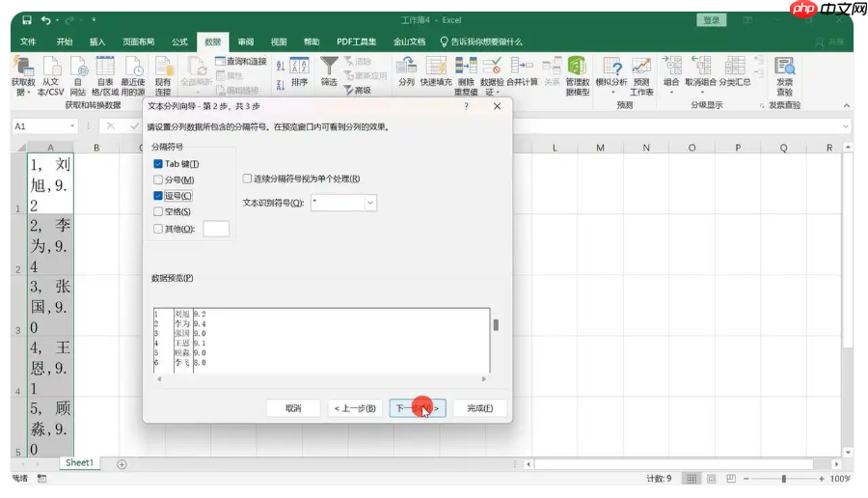The height and width of the screenshot is (498, 868).
Task: Switch to the 开始 (Home) tab
Action: [x=65, y=41]
